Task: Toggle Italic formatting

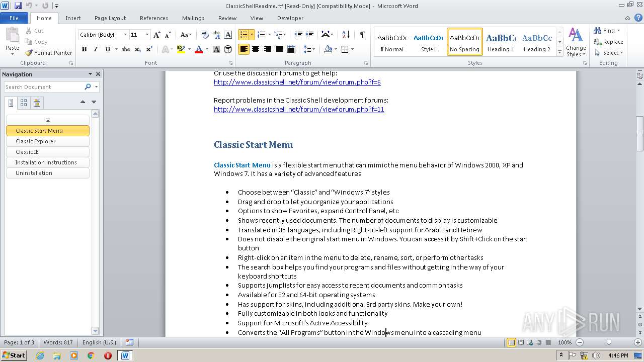Action: point(96,49)
